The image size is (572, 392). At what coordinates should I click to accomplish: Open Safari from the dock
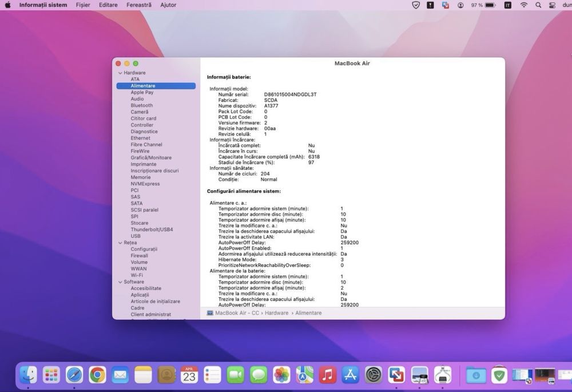coord(74,375)
